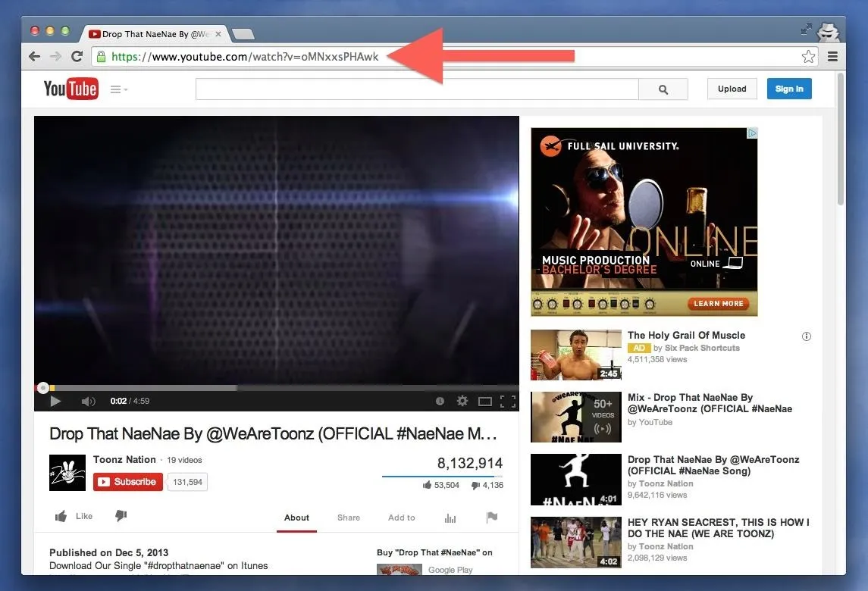This screenshot has width=868, height=591.
Task: Open the Chrome hamburger menu
Action: pos(832,57)
